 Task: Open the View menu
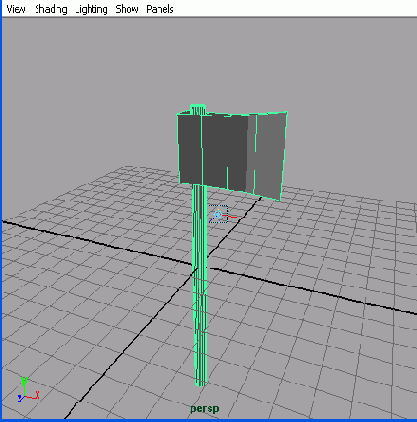tap(16, 9)
